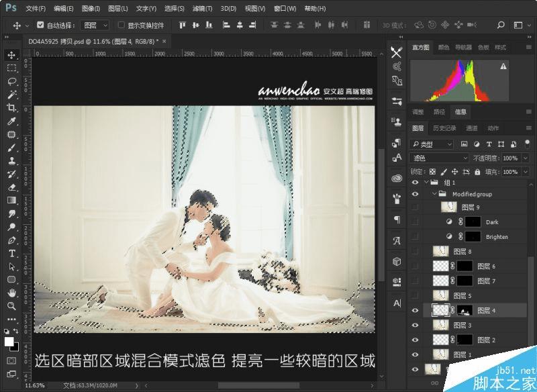Click lock transparent pixels icon
Viewport: 537px width, 392px height.
click(x=433, y=172)
